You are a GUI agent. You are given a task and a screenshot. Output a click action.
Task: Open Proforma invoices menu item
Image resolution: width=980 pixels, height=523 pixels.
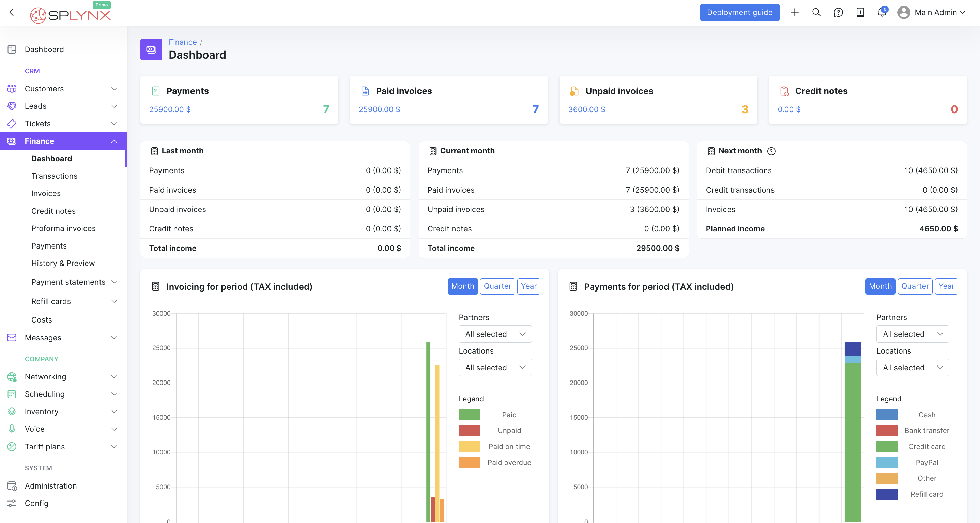pos(63,228)
